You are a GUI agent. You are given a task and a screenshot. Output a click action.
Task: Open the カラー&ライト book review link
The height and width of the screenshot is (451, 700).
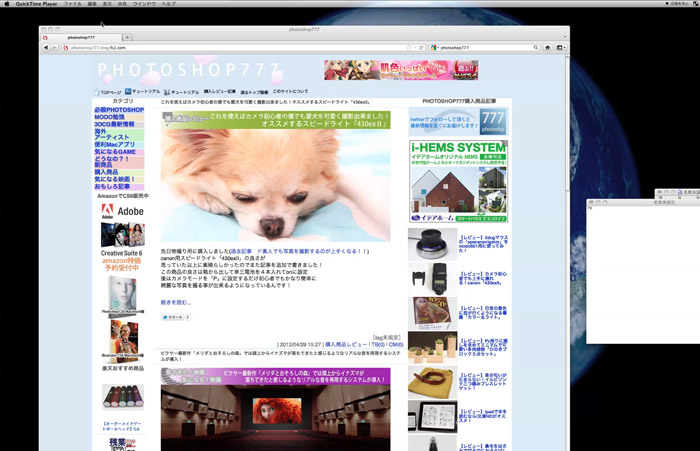coord(483,313)
